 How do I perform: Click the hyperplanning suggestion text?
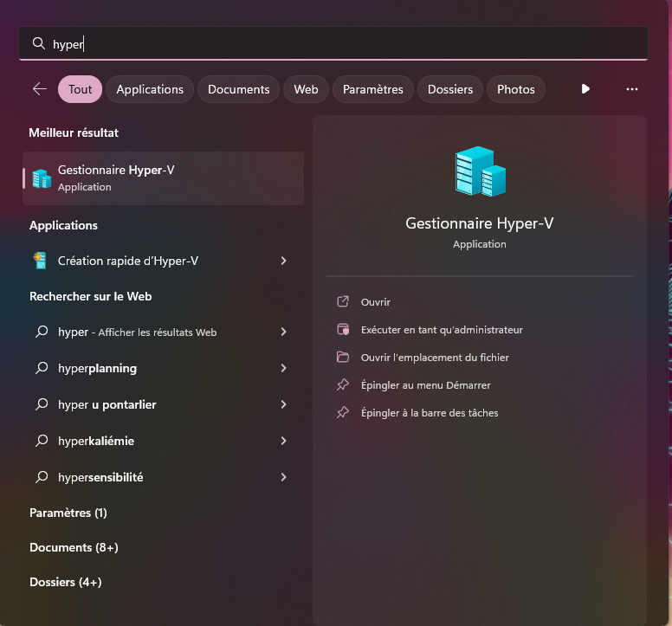point(97,369)
